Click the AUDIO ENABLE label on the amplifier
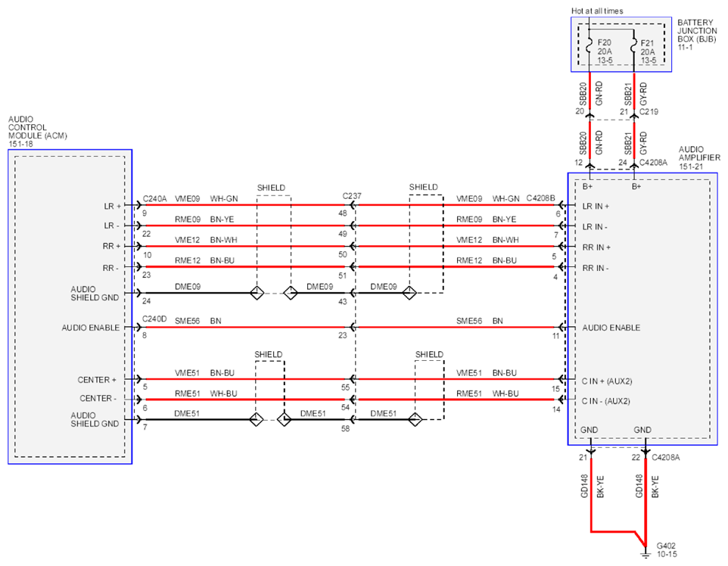This screenshot has height=566, width=728. point(611,328)
